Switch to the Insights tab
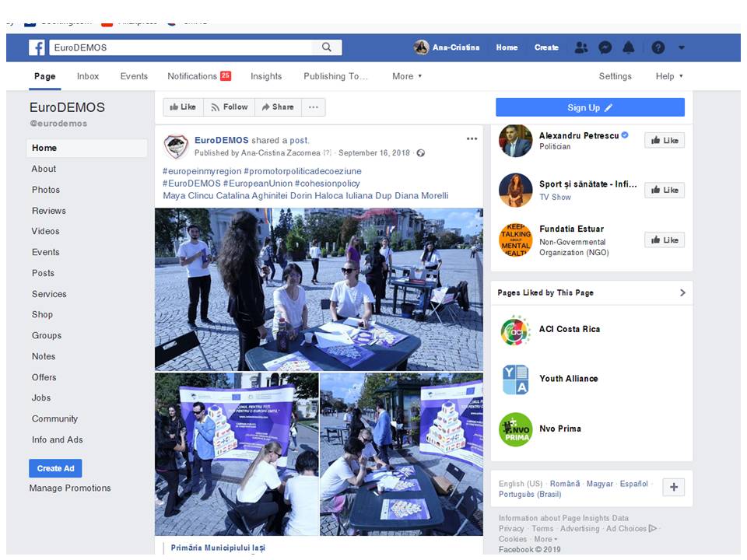747x560 pixels. coord(266,76)
